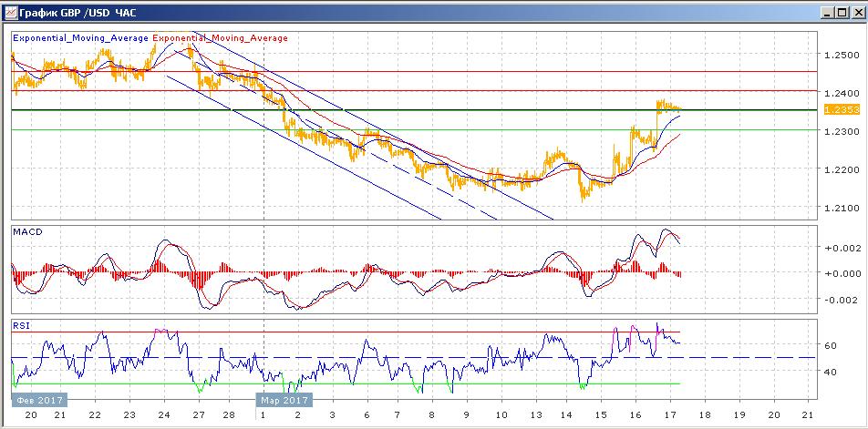Minimize the GBP/USD chart window
Viewport: 868px width, 429px height.
point(827,13)
